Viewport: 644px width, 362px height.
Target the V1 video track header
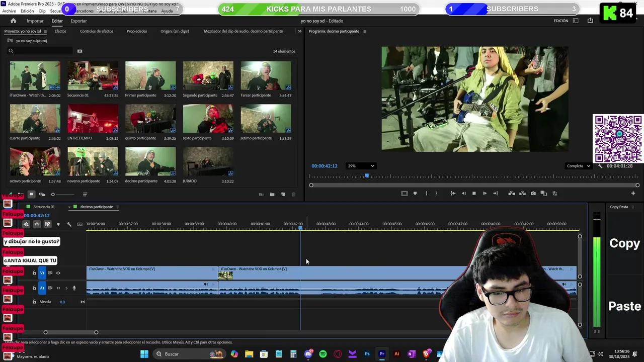tap(42, 273)
